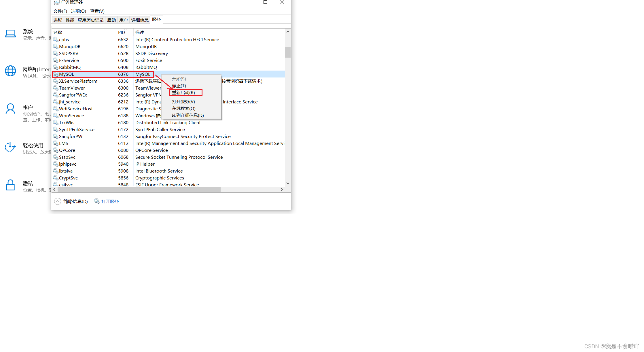
Task: Click the horizontal scrollbar right arrow
Action: pos(282,189)
